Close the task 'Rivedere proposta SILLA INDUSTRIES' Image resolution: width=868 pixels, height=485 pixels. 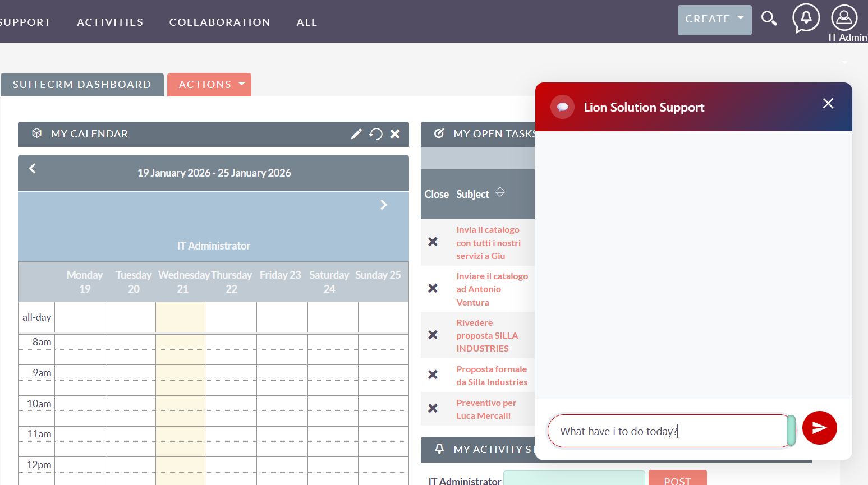pos(433,335)
